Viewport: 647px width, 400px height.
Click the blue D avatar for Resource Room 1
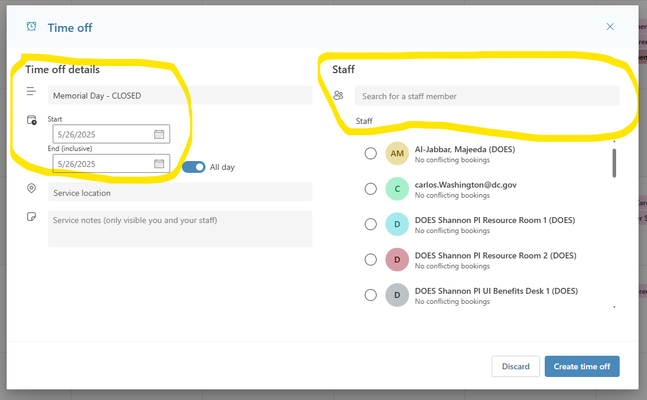pos(397,224)
